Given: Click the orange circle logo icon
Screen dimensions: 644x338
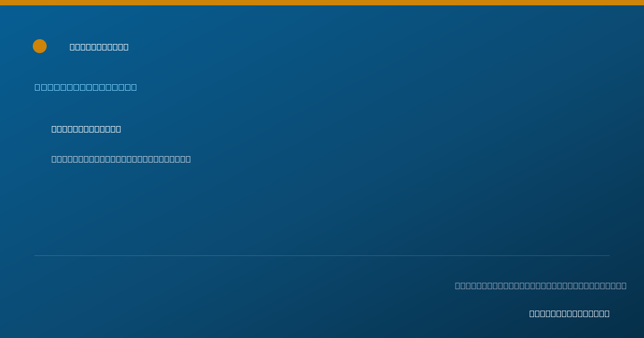Looking at the screenshot, I should [40, 46].
